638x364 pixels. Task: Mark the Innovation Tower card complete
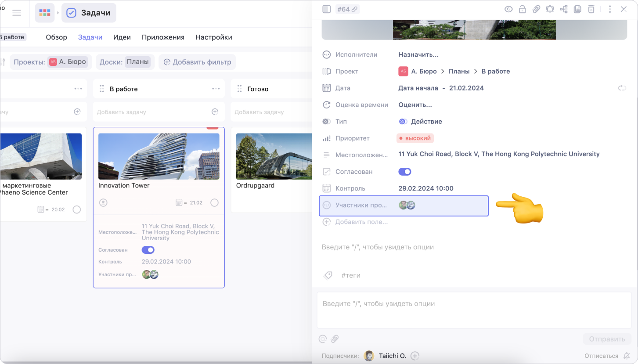pos(214,202)
